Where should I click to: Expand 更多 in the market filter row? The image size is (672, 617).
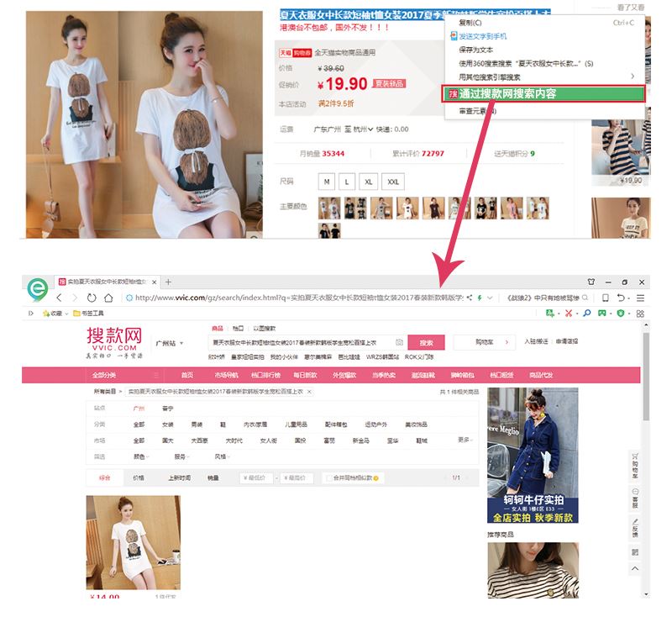click(x=465, y=440)
